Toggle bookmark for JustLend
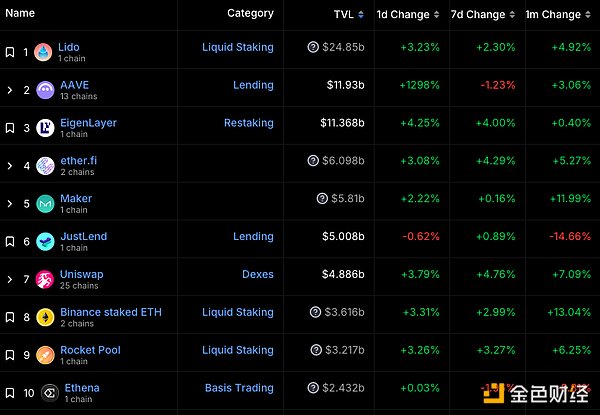 [x=9, y=241]
